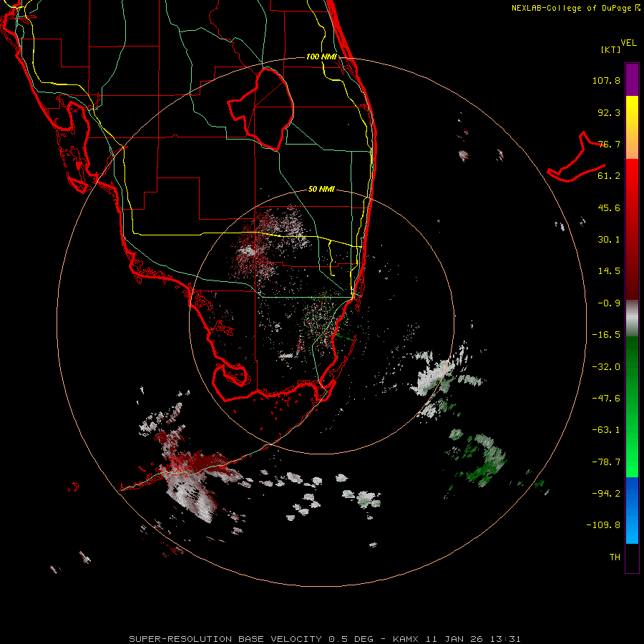Select the -109.8 legend value
The height and width of the screenshot is (644, 644).
coord(603,525)
